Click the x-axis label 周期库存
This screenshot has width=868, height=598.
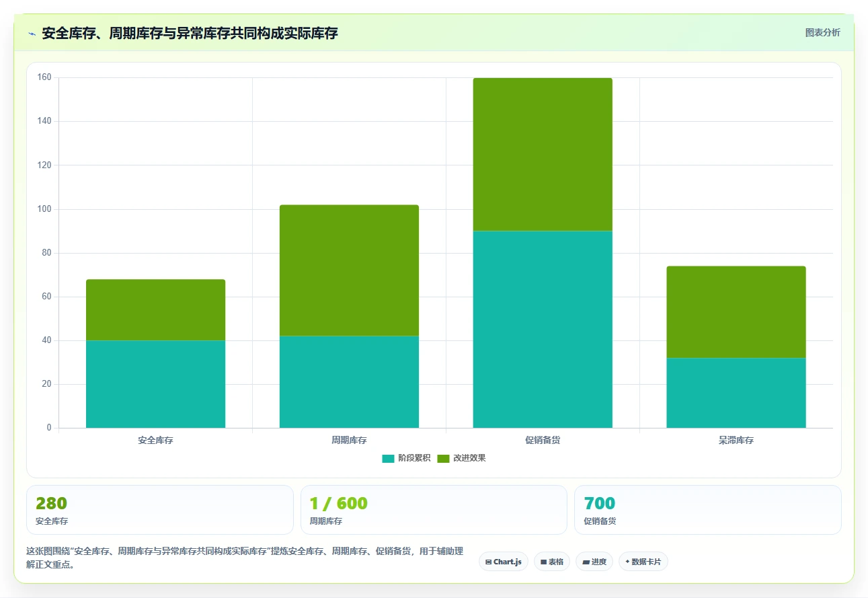349,441
